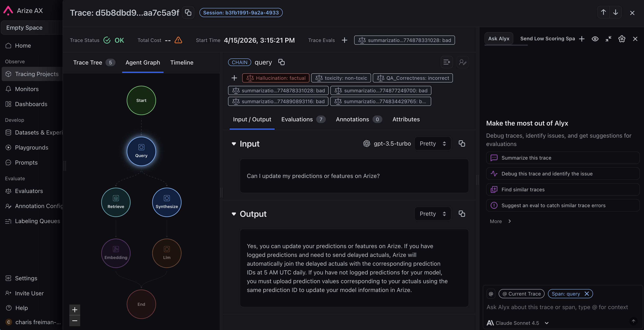Open the trace eval summarizatio...774878331028: bad tag in the header

pyautogui.click(x=404, y=40)
